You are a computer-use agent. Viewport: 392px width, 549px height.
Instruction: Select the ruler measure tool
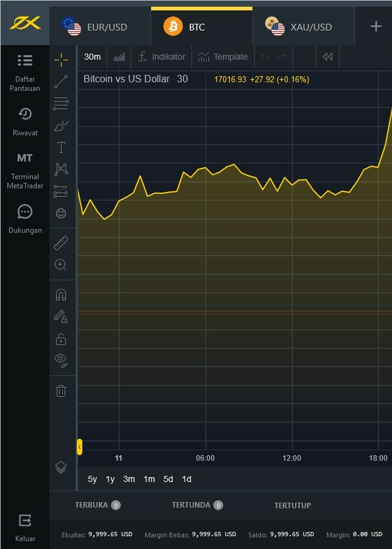tap(61, 243)
